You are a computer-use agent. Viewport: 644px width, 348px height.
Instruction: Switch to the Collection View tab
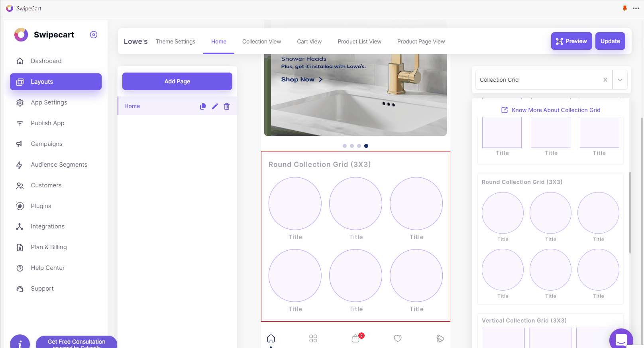[x=261, y=41]
